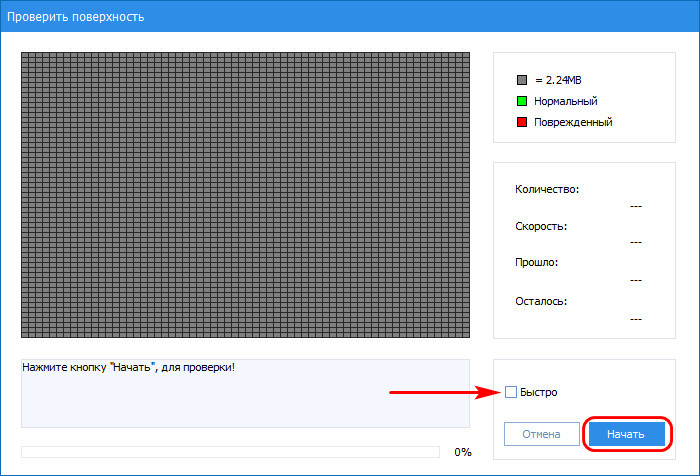
Task: Enable the Быстро quick-scan checkbox
Action: coord(511,392)
